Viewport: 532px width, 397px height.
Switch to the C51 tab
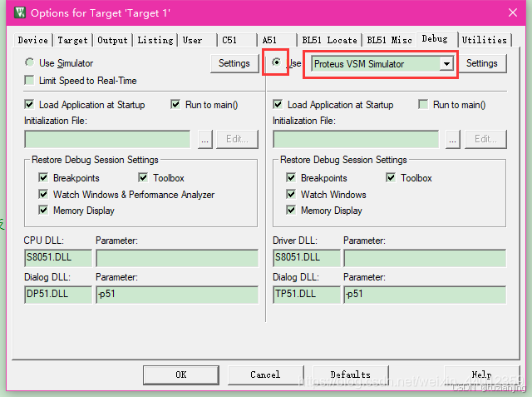[237, 40]
